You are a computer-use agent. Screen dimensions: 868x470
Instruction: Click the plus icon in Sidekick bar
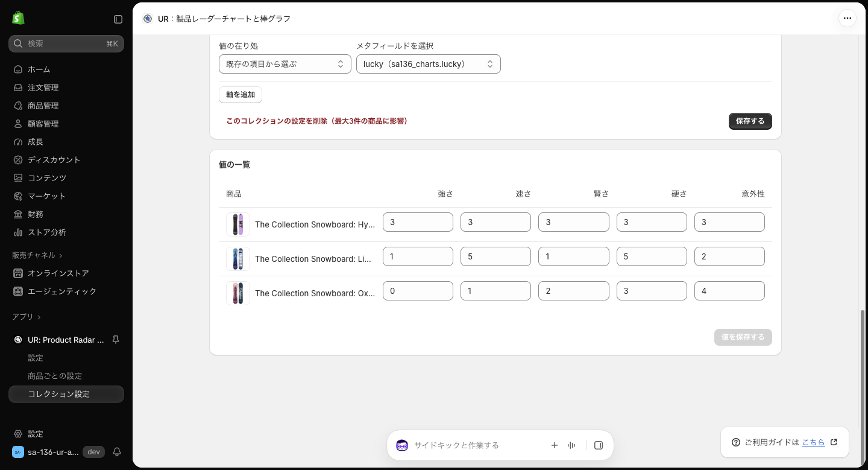(x=555, y=445)
